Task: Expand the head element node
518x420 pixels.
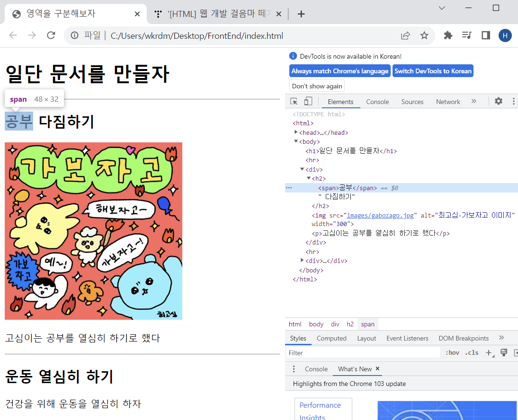Action: pos(296,132)
